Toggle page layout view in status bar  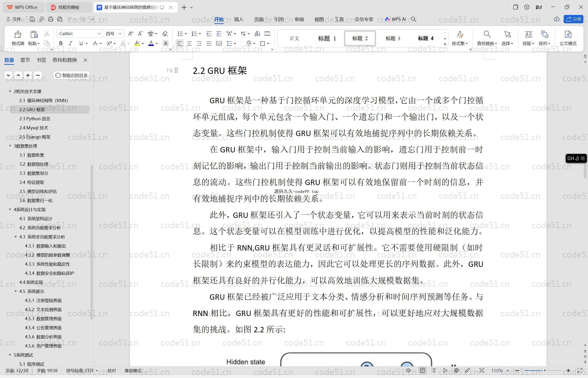[422, 370]
